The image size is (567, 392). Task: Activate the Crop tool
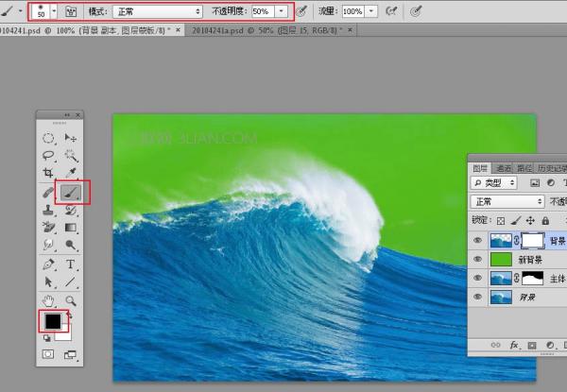coord(48,173)
